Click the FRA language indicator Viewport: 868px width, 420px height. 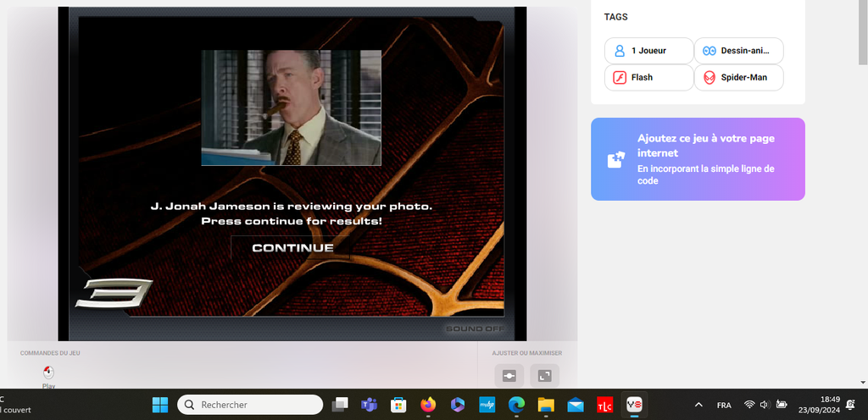click(724, 405)
